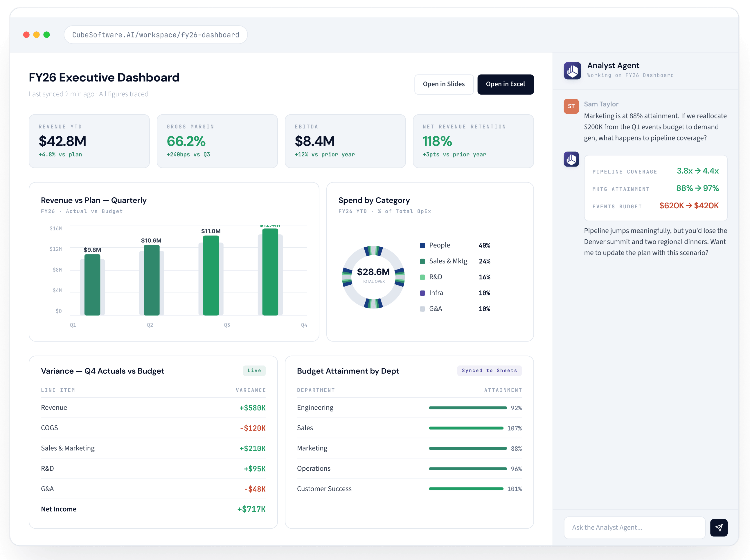Click the Synced to Sheets badge
Screen dimensions: 750x560
click(489, 370)
